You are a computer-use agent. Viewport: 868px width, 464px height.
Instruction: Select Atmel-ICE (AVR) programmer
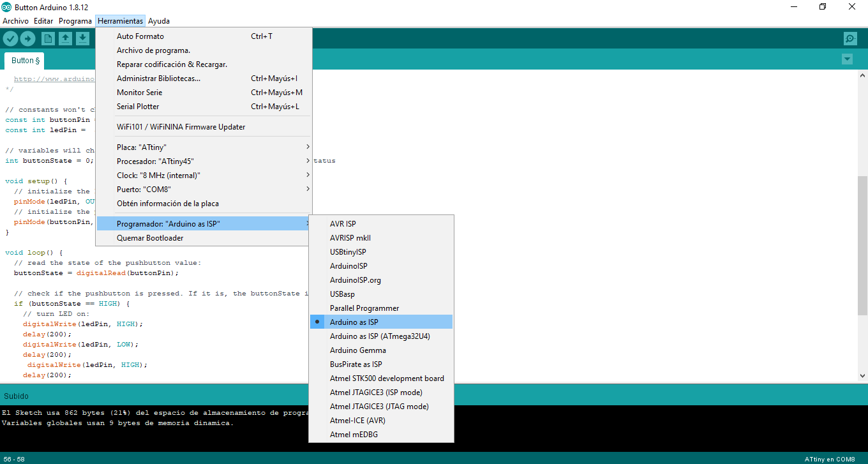[x=381, y=421]
